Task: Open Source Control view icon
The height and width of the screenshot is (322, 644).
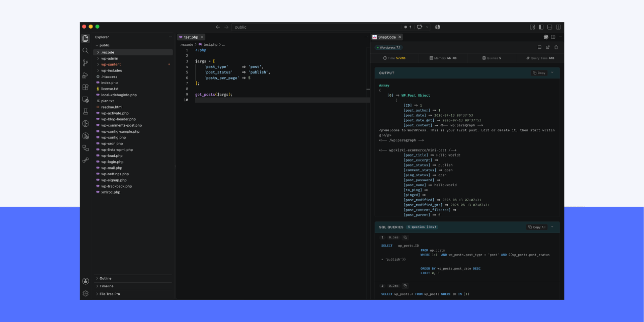Action: (x=86, y=63)
